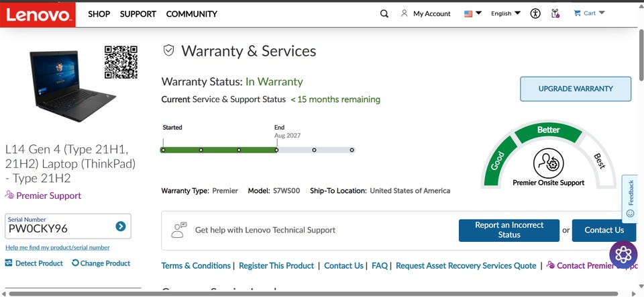644x297 pixels.
Task: Open the FAQ link
Action: [380, 265]
